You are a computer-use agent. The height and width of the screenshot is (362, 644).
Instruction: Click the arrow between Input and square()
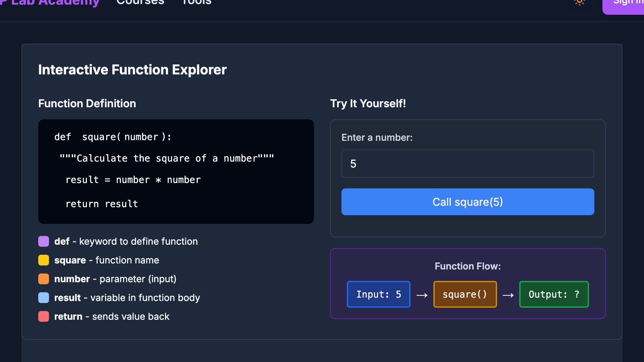[422, 295]
